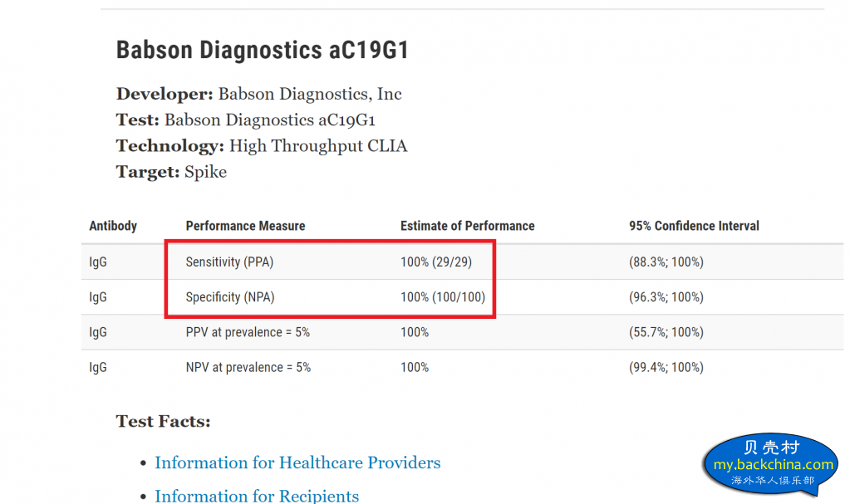
Task: Select the (99.4%; 100%) confidence interval
Action: click(x=666, y=368)
